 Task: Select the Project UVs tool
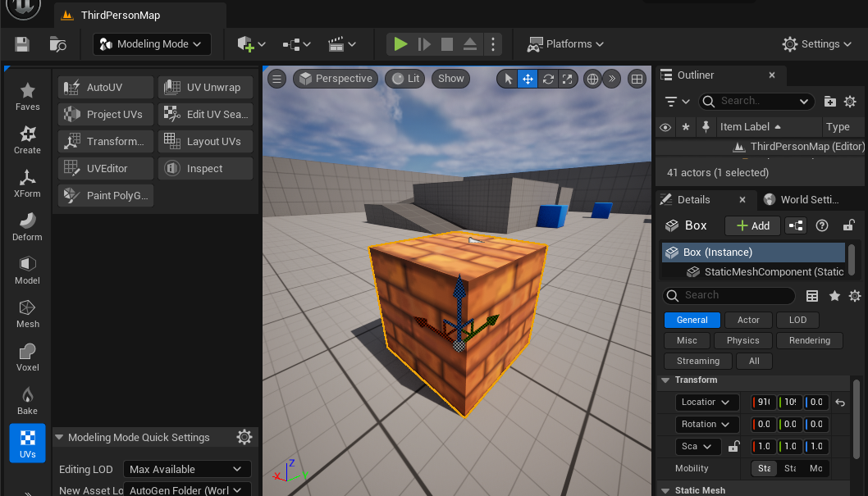tap(105, 115)
